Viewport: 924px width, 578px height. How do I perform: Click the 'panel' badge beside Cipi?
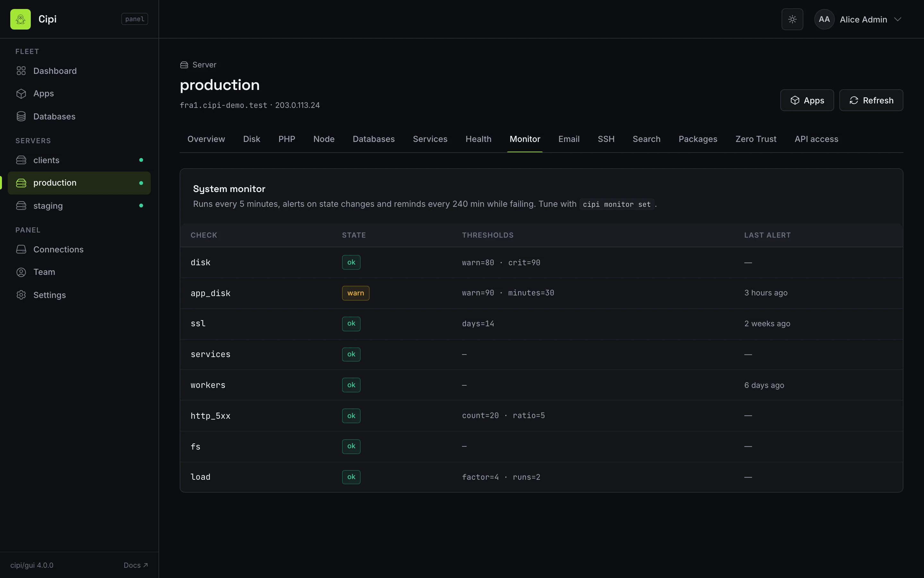134,19
